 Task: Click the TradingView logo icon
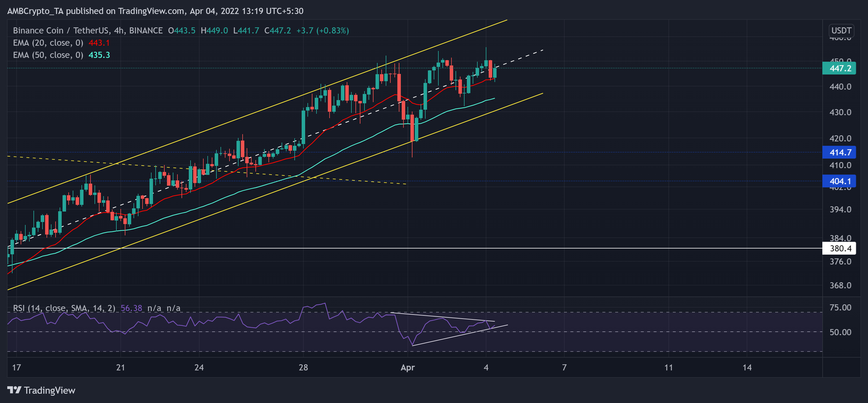pos(14,390)
